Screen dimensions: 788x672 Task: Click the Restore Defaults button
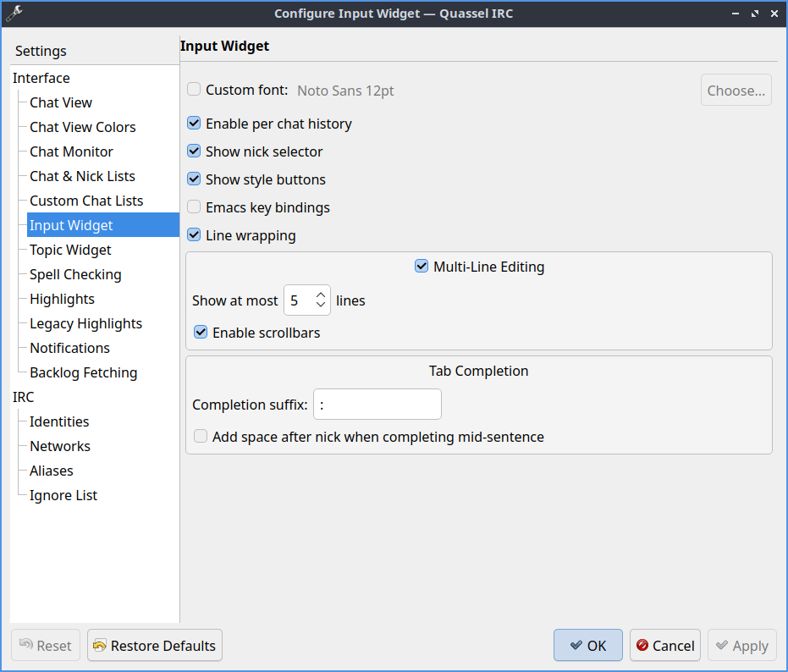pyautogui.click(x=154, y=646)
